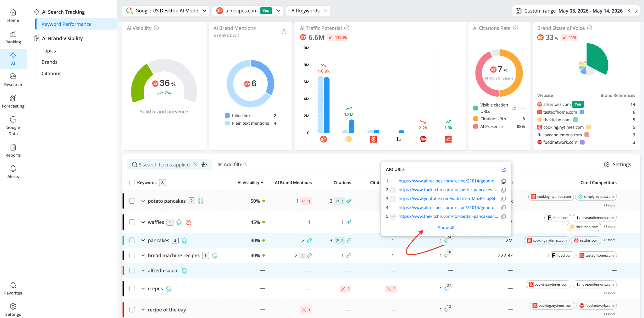This screenshot has width=644, height=318.
Task: Open search terms filter options sliders icon
Action: [x=204, y=164]
